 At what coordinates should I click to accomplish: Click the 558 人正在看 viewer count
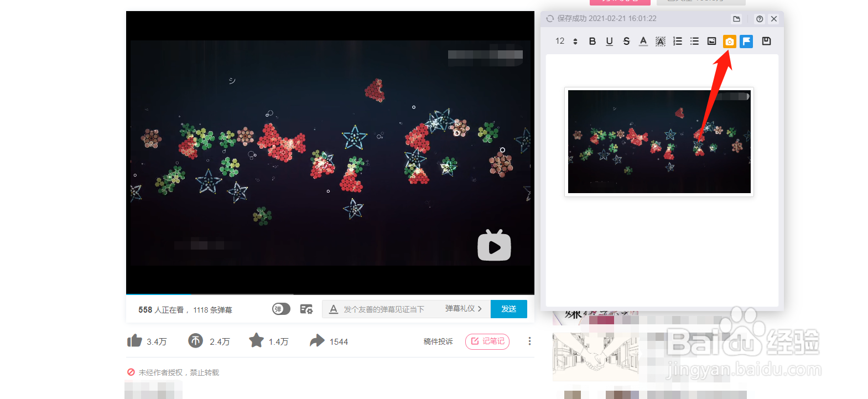[161, 310]
